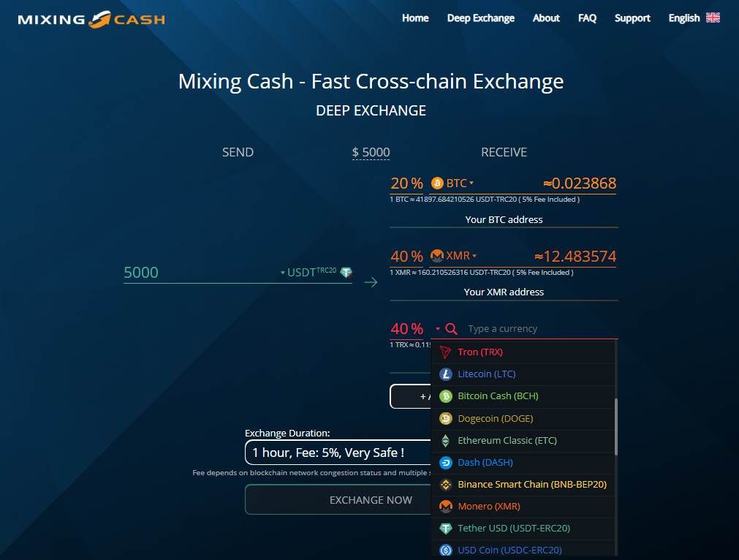This screenshot has height=560, width=739.
Task: Click the send amount field showing 5000
Action: click(200, 273)
